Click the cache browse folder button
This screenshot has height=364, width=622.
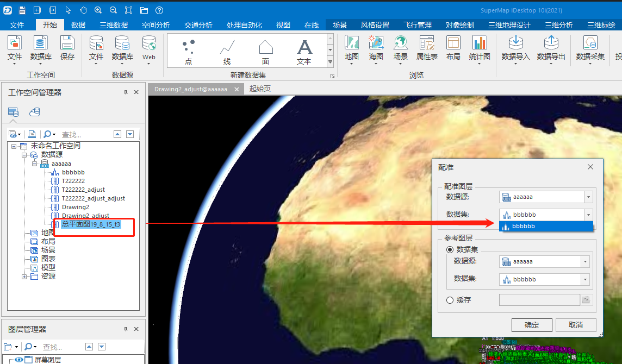(x=586, y=300)
